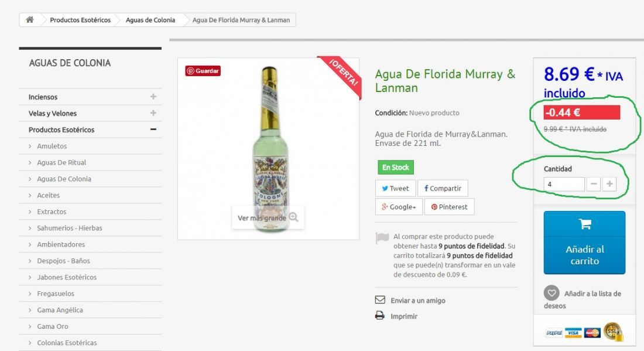Open Productos Esotéricos breadcrumb
This screenshot has height=351, width=644.
80,20
